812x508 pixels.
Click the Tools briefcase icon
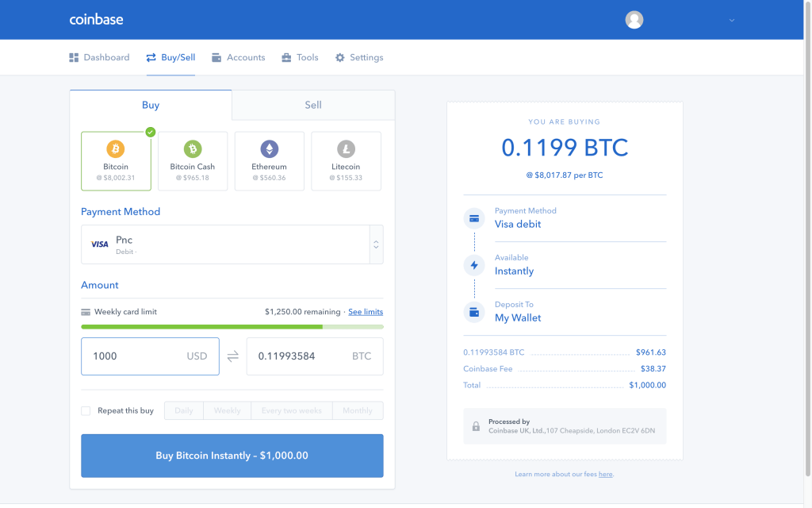click(x=286, y=57)
